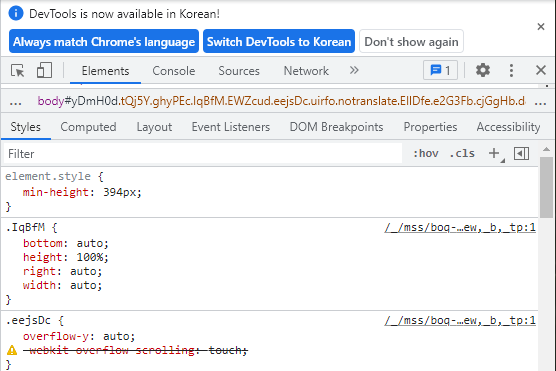Click Switch DevTools to Korean button
Viewport: 556px width, 371px height.
tap(279, 41)
